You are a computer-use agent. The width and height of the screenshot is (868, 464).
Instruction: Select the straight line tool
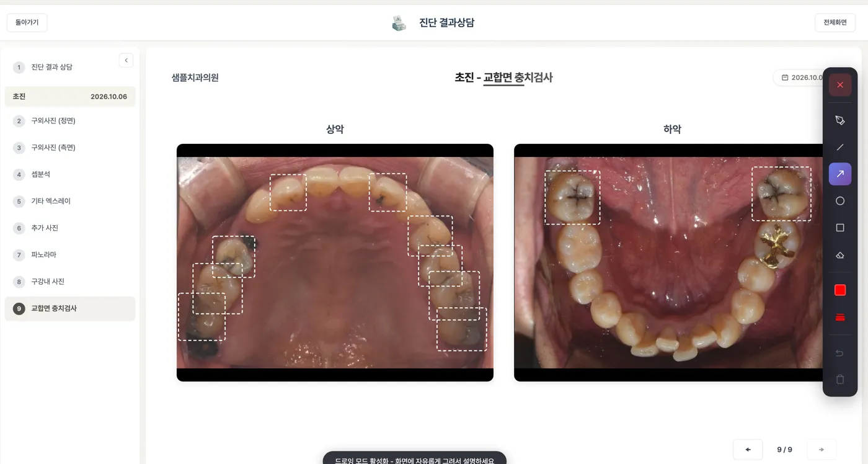click(x=840, y=147)
